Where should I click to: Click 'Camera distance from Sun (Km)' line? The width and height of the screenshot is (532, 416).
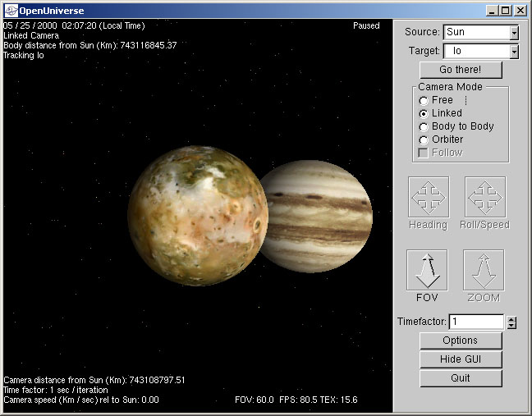(94, 380)
